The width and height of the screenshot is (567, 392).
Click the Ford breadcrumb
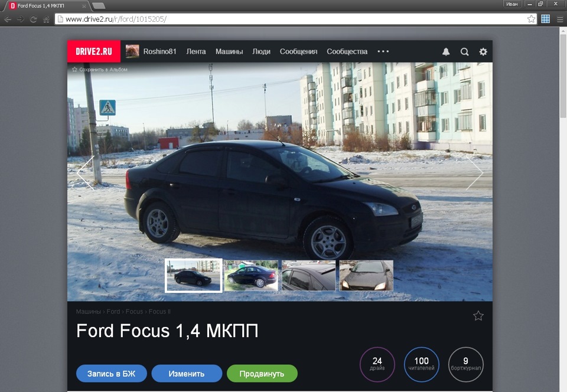pyautogui.click(x=113, y=312)
